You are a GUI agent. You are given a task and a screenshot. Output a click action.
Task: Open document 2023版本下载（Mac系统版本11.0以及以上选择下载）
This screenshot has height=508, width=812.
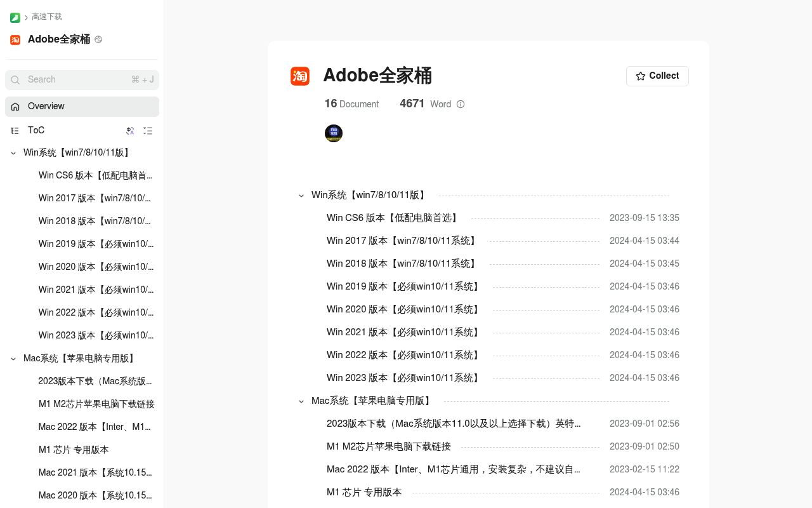click(454, 424)
